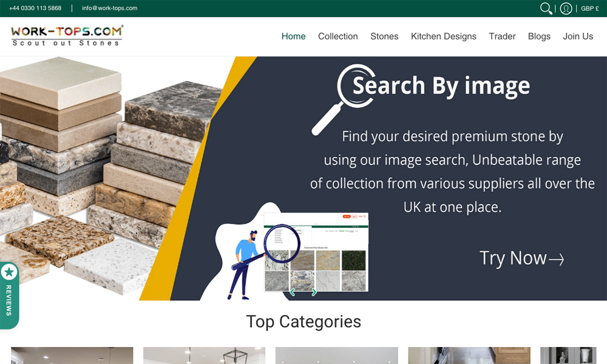Click the user account profile icon
The width and height of the screenshot is (607, 364).
point(566,8)
